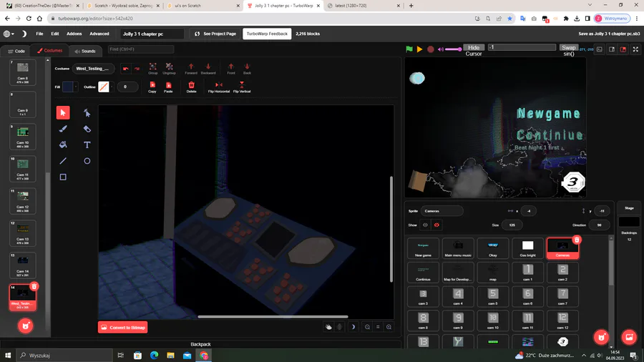Open the Edit menu
The image size is (644, 362).
55,34
